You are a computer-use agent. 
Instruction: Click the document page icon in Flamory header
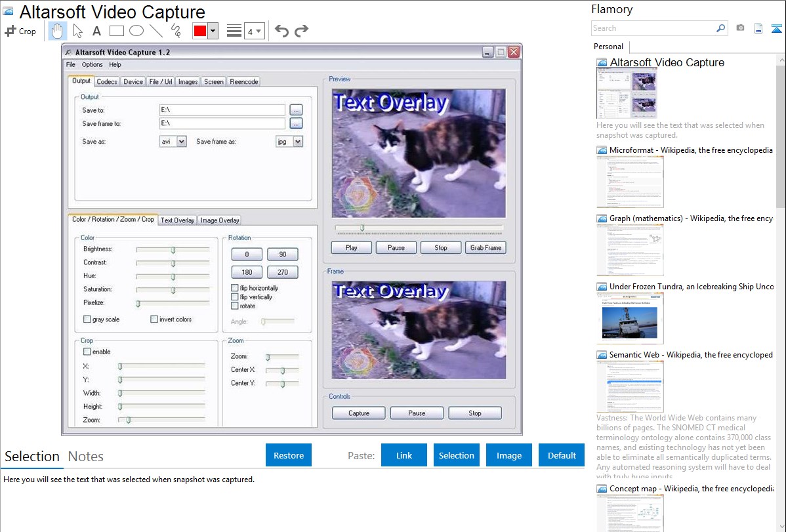[758, 28]
